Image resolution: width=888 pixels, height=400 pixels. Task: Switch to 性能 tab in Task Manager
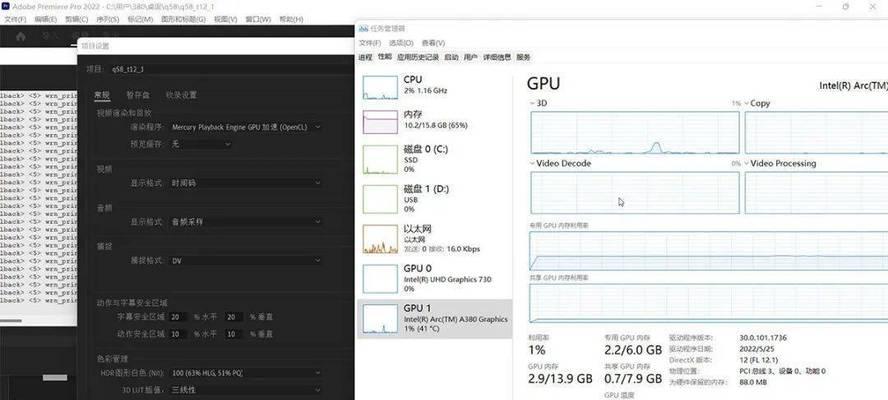385,57
